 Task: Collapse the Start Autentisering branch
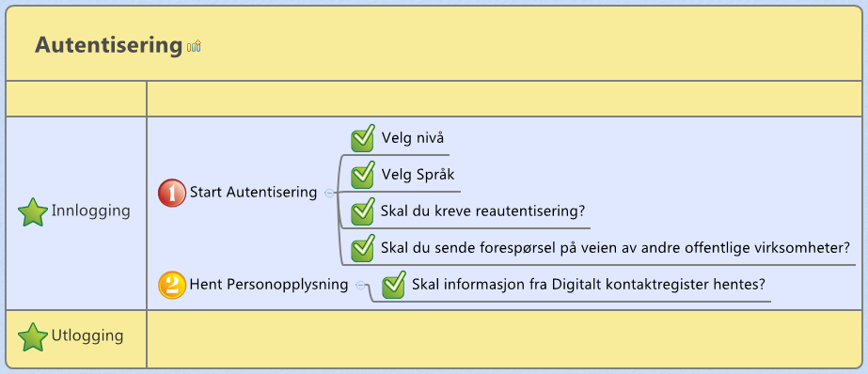pyautogui.click(x=329, y=193)
